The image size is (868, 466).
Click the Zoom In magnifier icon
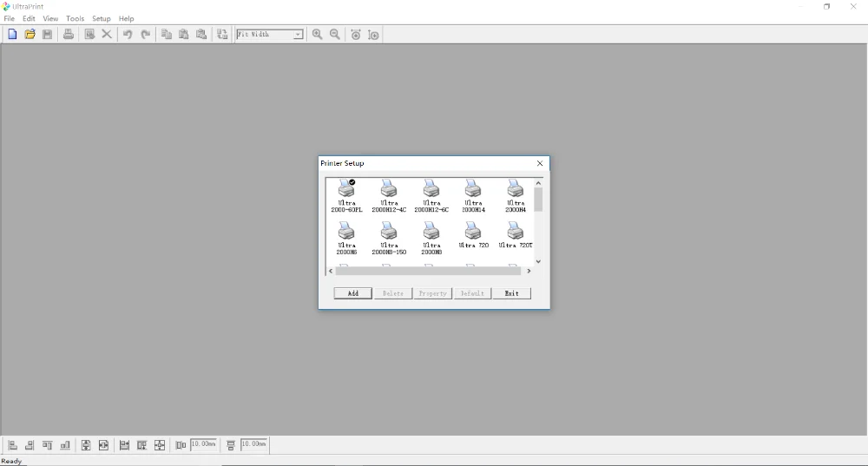coord(317,35)
